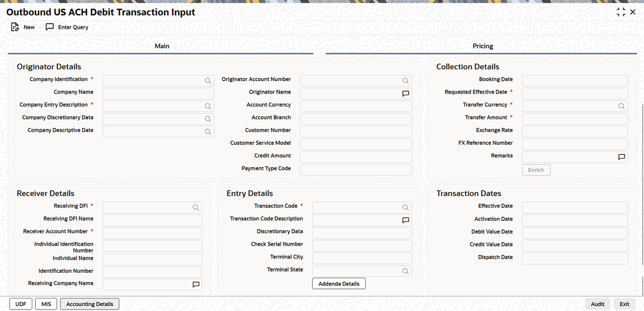Focus the Booking Date field
Viewport: 644px width, 311px height.
575,81
